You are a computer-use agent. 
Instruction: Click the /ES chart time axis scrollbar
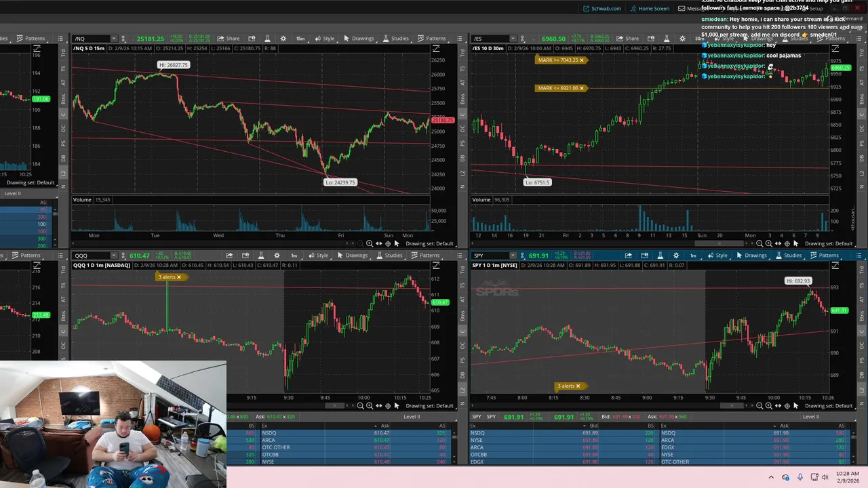pyautogui.click(x=719, y=243)
